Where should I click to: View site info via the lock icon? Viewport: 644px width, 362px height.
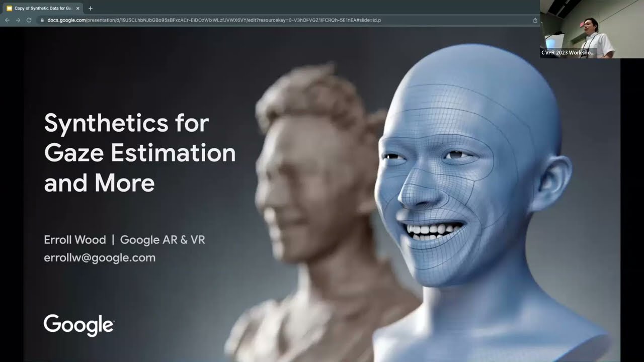click(42, 20)
